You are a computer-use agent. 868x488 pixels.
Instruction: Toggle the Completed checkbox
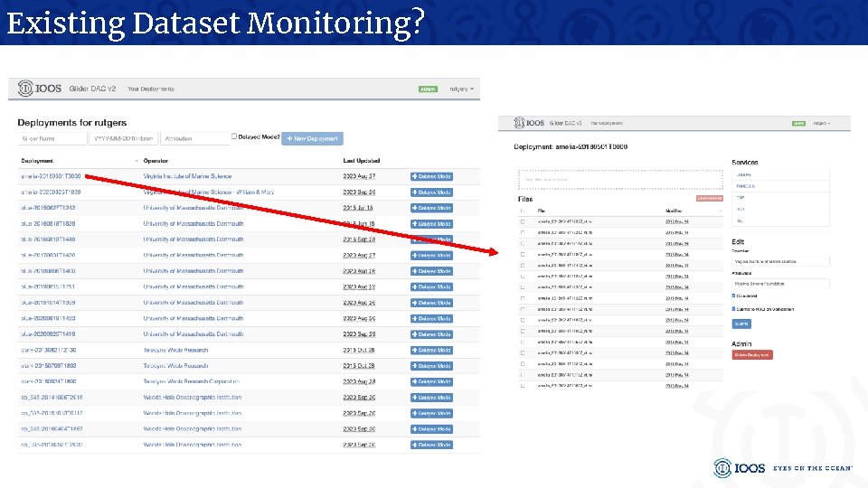(733, 296)
